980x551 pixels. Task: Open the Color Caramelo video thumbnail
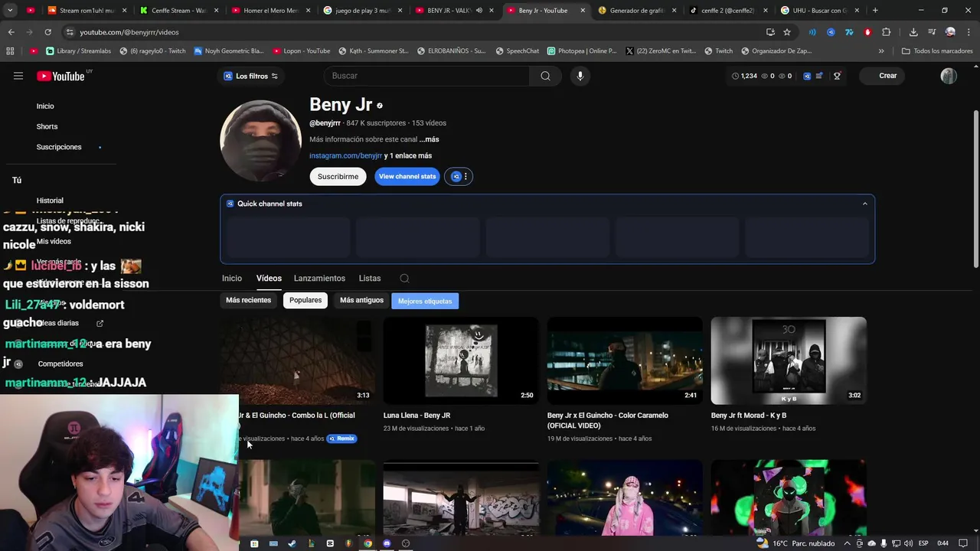click(x=625, y=360)
